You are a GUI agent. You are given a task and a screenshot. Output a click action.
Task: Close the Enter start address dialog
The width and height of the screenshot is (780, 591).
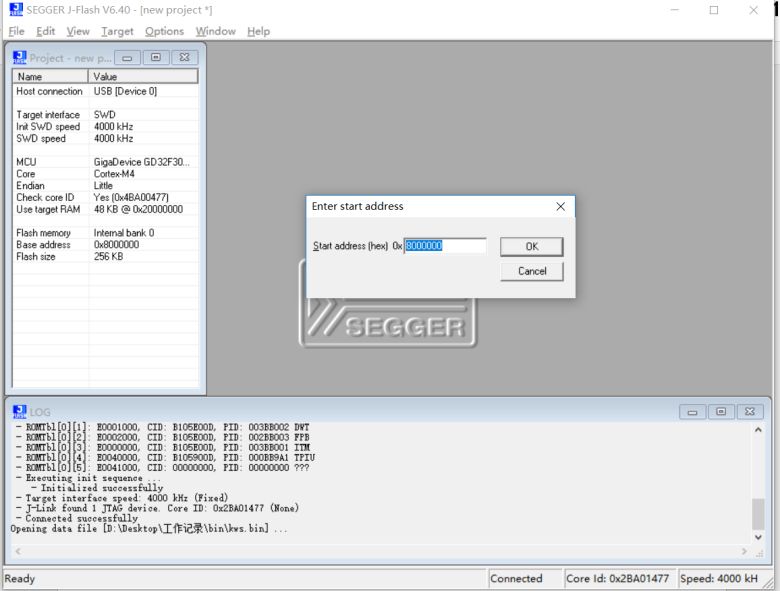point(561,206)
